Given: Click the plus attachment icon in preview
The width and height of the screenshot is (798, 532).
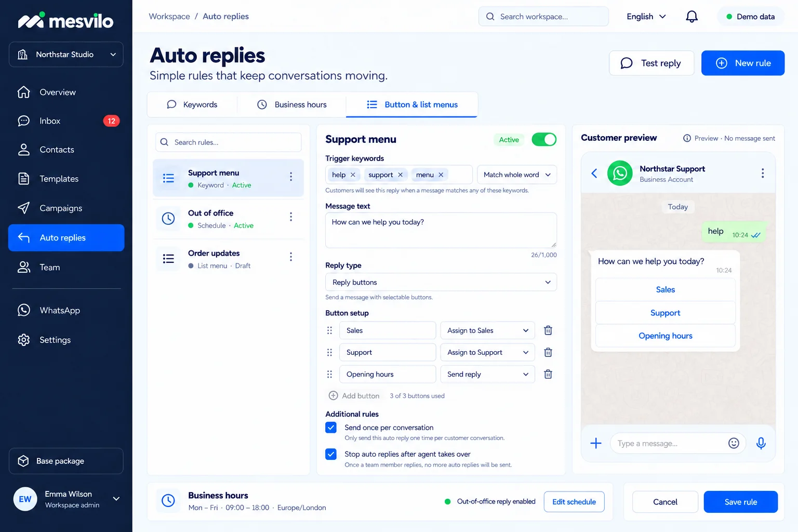Looking at the screenshot, I should tap(596, 443).
